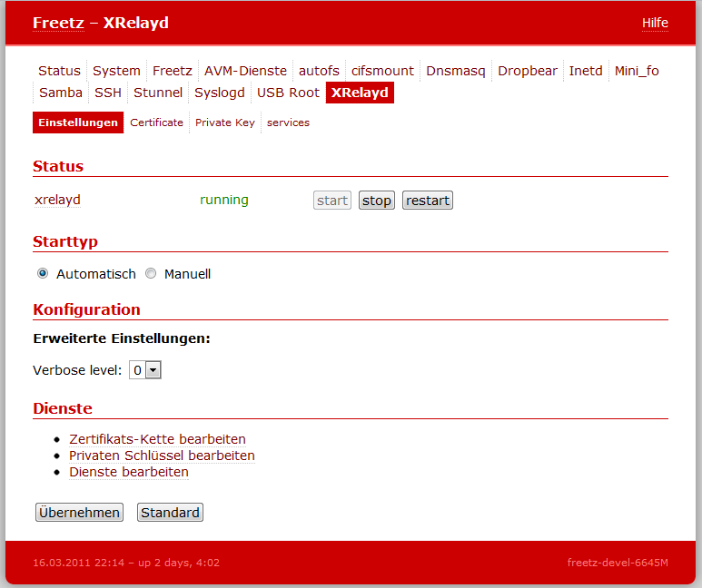The width and height of the screenshot is (702, 588).
Task: Restart the xrelayd service
Action: coord(428,200)
